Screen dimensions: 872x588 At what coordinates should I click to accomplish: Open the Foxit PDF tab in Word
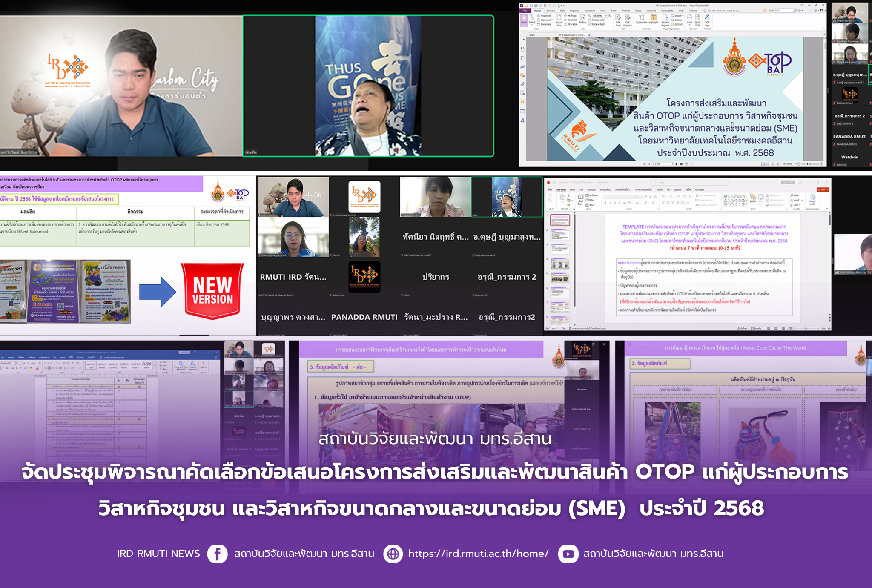pos(92,357)
